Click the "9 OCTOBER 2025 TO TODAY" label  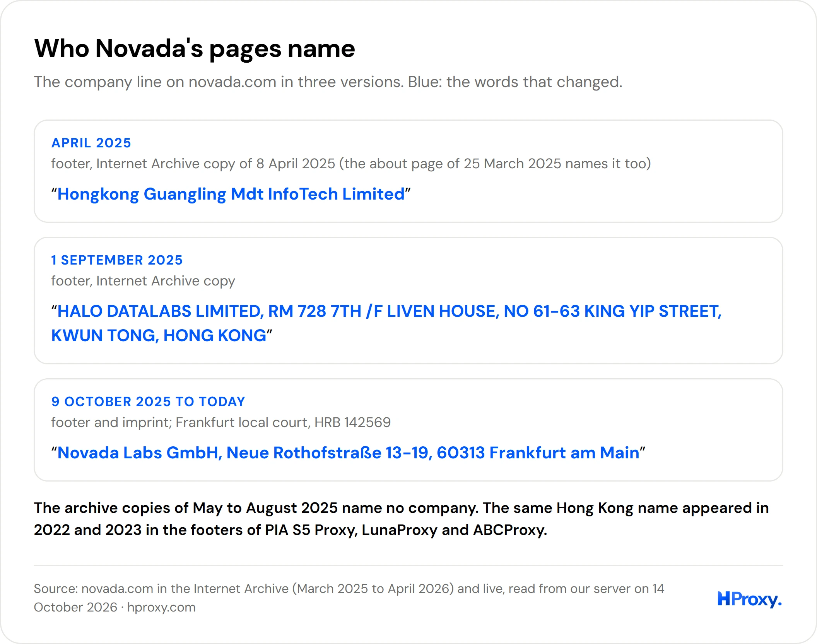pyautogui.click(x=148, y=401)
